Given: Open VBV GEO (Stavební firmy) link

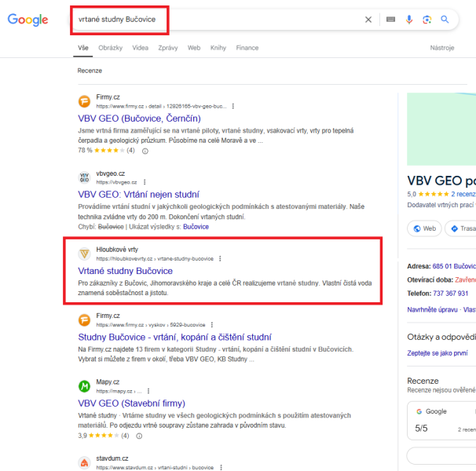Looking at the screenshot, I should coord(131,403).
